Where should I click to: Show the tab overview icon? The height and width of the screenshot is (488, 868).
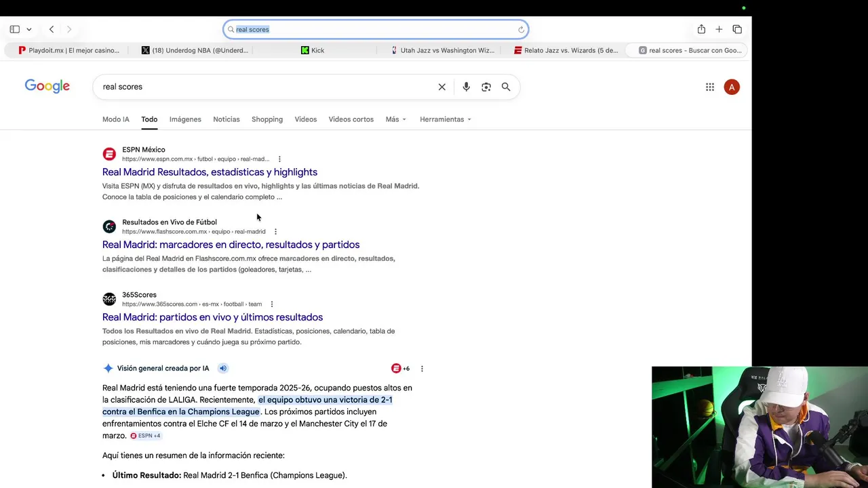point(737,29)
